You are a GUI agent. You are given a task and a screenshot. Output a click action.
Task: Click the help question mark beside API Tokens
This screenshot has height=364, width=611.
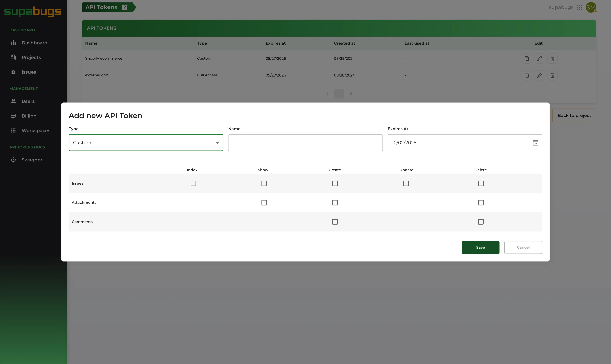[x=125, y=7]
